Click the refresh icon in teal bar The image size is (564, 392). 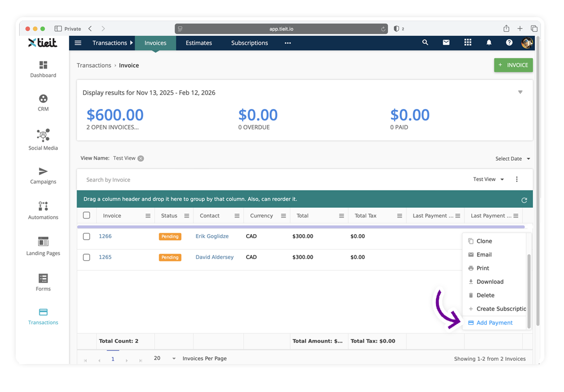tap(524, 200)
